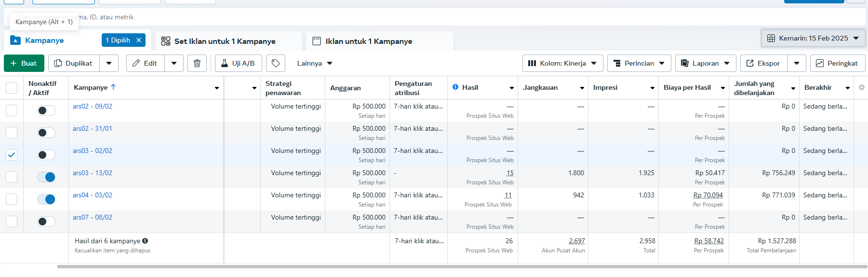Click info icon next to Hasil dari 6 kampanye
The width and height of the screenshot is (868, 277).
tap(145, 241)
